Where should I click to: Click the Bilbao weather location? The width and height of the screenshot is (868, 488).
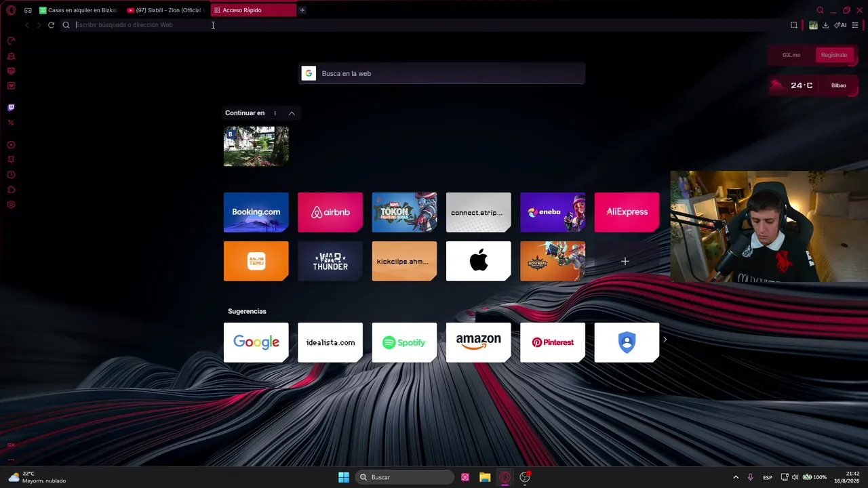click(x=839, y=85)
